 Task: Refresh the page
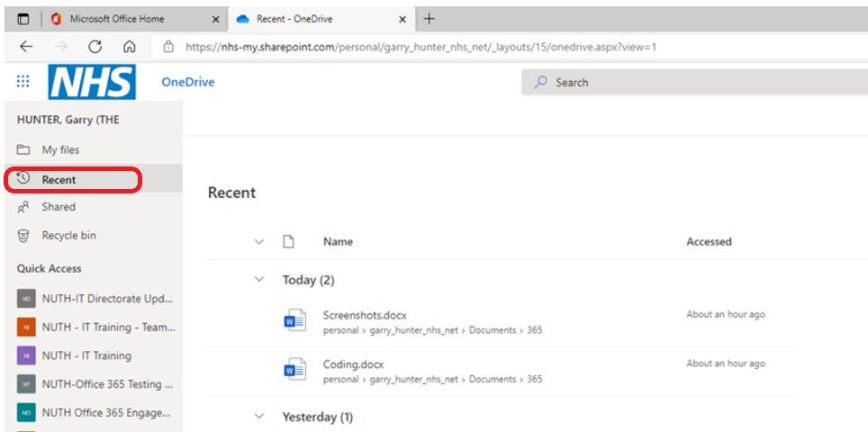click(x=95, y=47)
